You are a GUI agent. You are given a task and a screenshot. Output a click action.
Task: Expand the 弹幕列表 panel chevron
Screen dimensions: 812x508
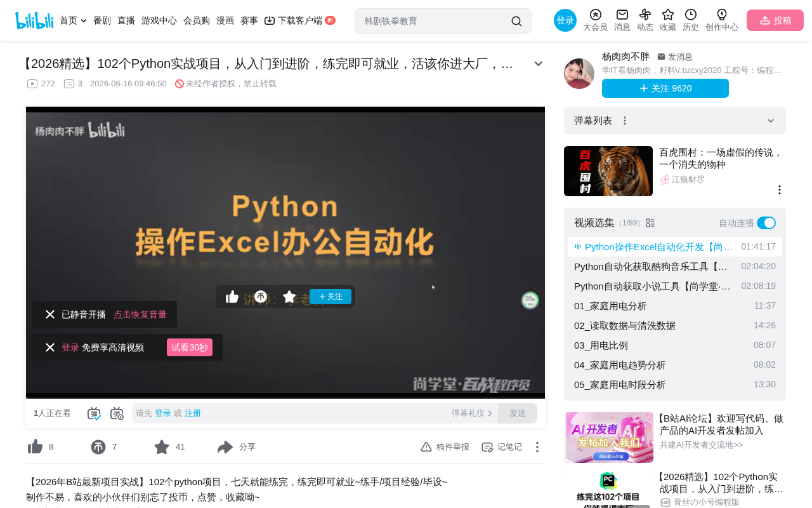pos(771,121)
